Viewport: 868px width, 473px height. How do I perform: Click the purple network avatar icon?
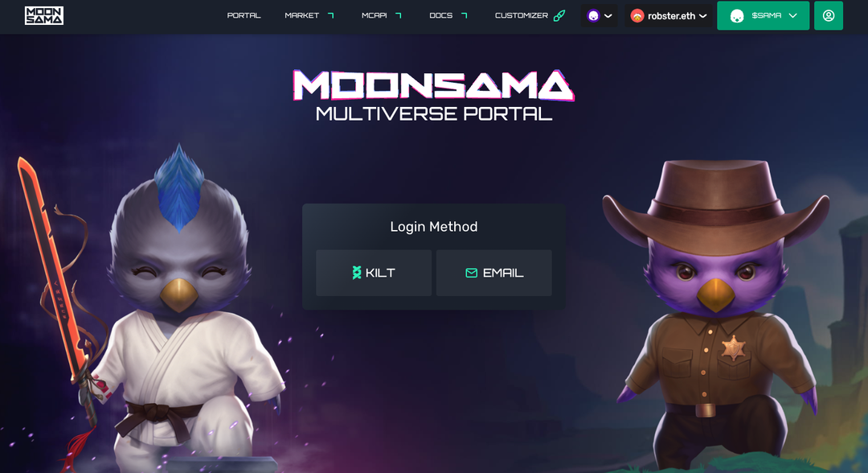[x=593, y=15]
